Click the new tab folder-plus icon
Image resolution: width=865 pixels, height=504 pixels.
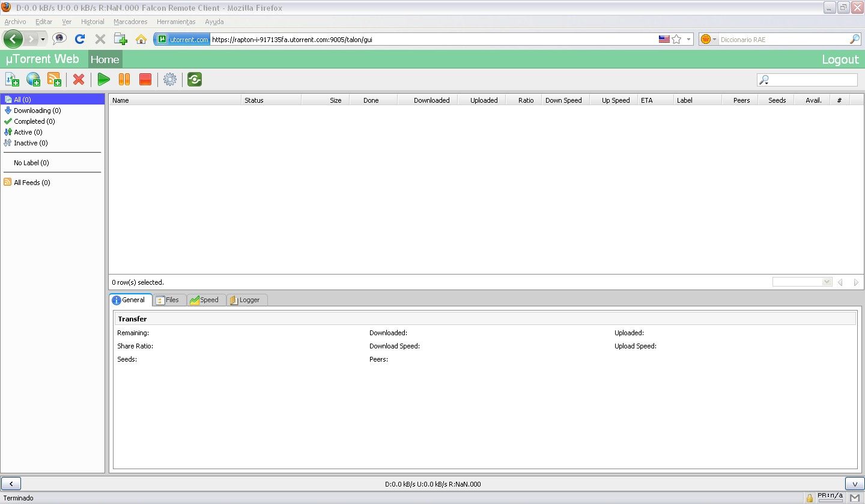tap(121, 39)
